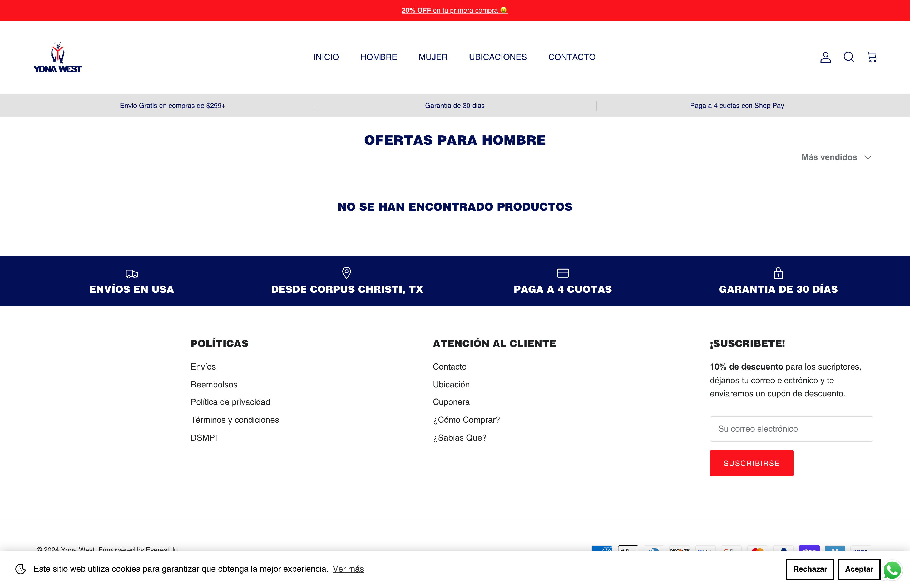910x588 pixels.
Task: Open the shopping cart icon
Action: (x=872, y=57)
